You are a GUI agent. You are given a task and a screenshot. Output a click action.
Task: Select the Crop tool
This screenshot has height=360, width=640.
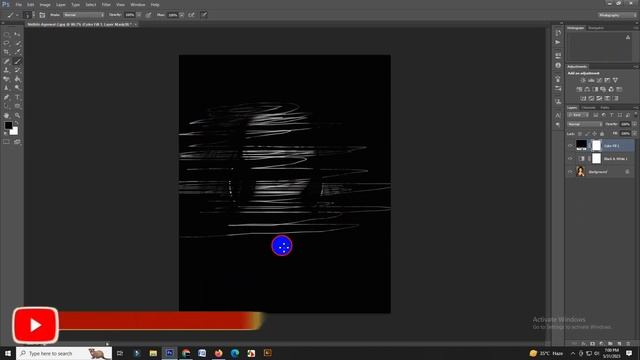click(x=7, y=52)
